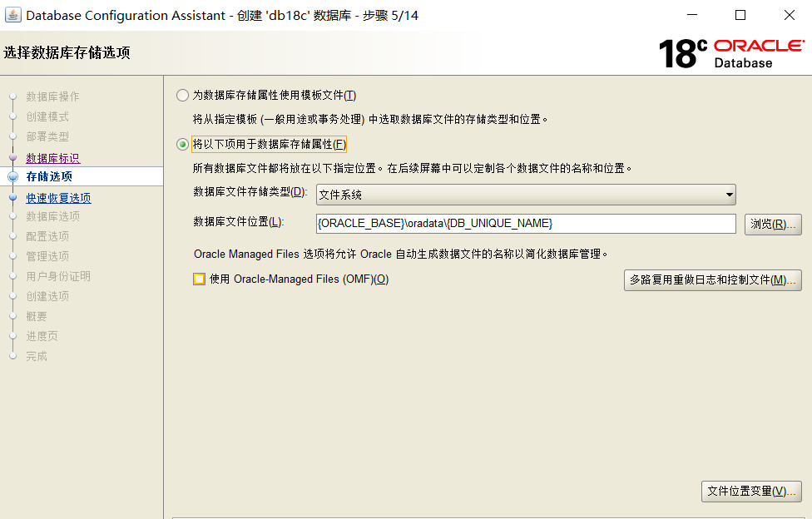Open 多路复用重做日志和控制文件 dialog button
Screen dimensions: 812x519
coord(712,280)
